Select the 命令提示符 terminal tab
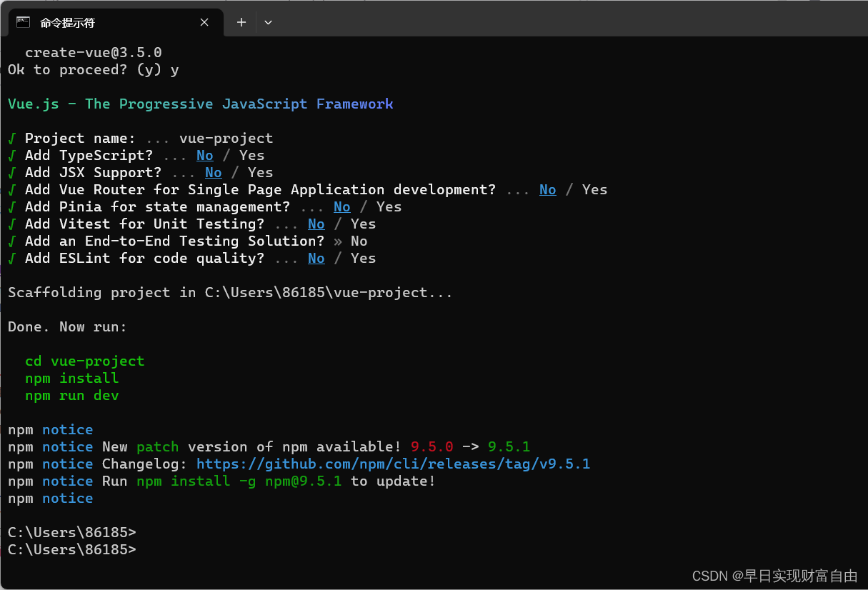This screenshot has height=590, width=868. click(114, 22)
